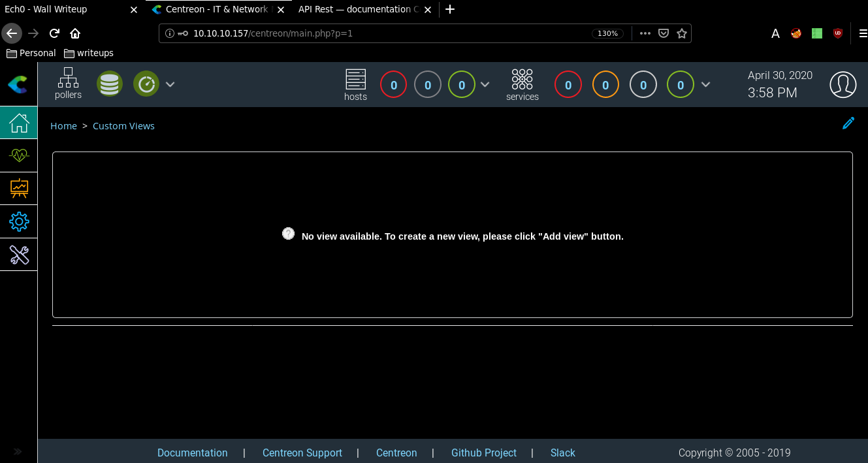Click the hosts server icon
868x463 pixels.
click(x=355, y=80)
